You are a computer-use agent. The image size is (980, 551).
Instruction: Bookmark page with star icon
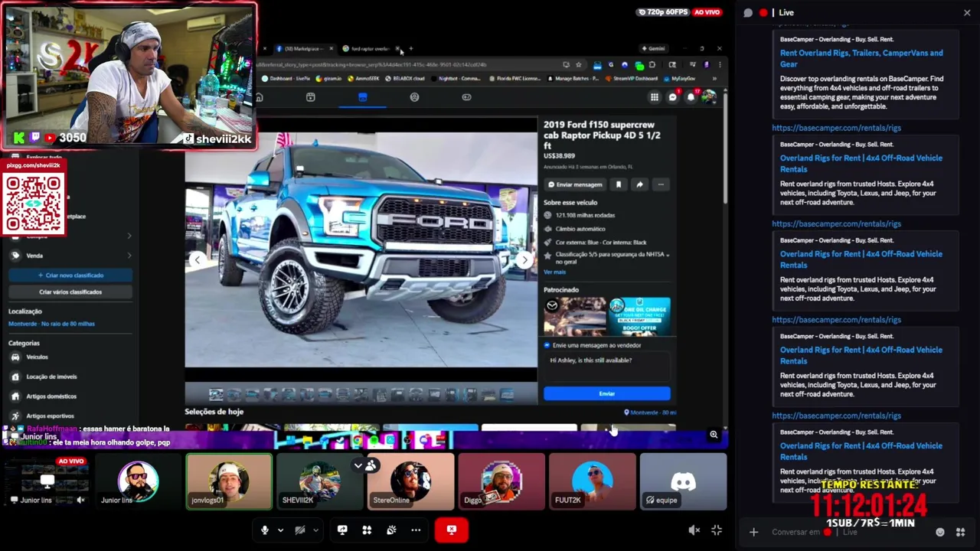coord(579,65)
